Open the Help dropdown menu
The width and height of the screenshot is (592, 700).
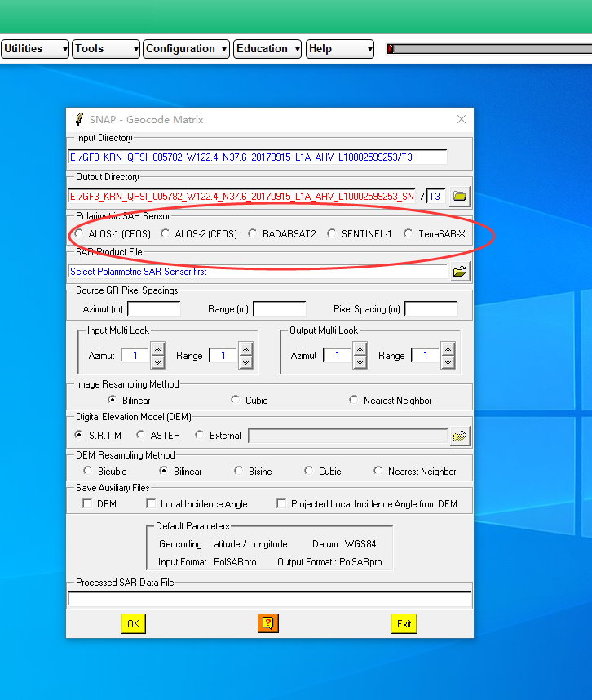[340, 49]
